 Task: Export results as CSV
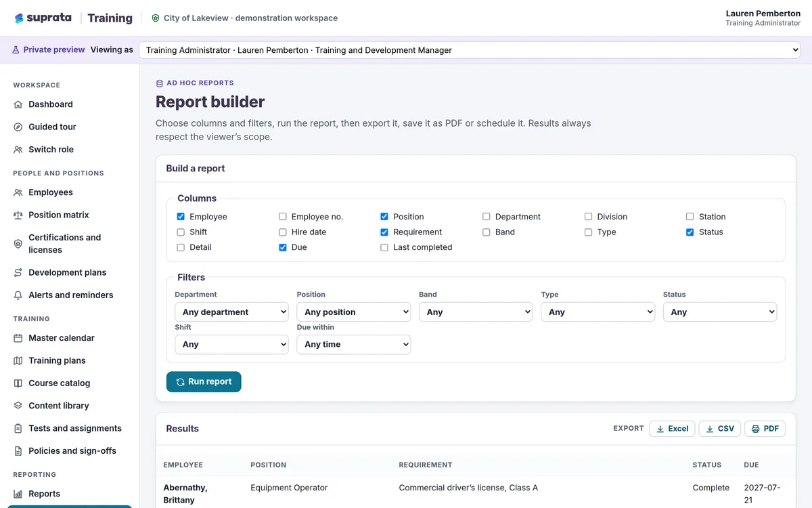pos(720,429)
